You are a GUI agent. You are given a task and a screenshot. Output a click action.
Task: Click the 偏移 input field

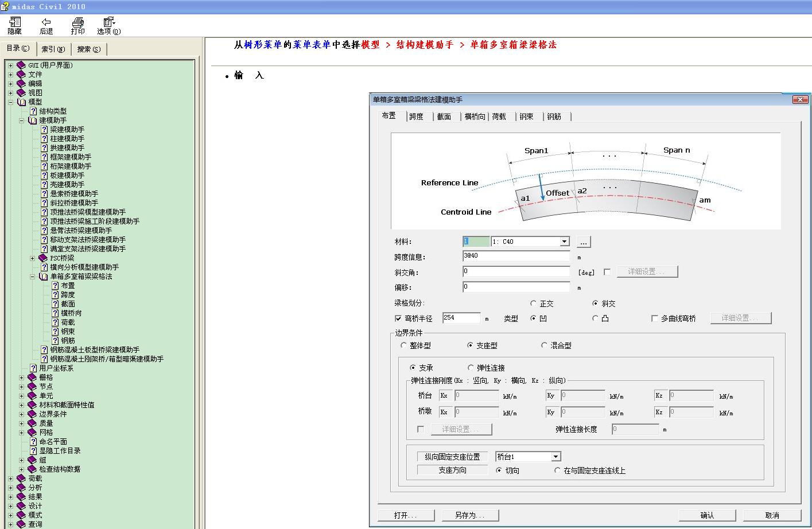click(x=516, y=286)
